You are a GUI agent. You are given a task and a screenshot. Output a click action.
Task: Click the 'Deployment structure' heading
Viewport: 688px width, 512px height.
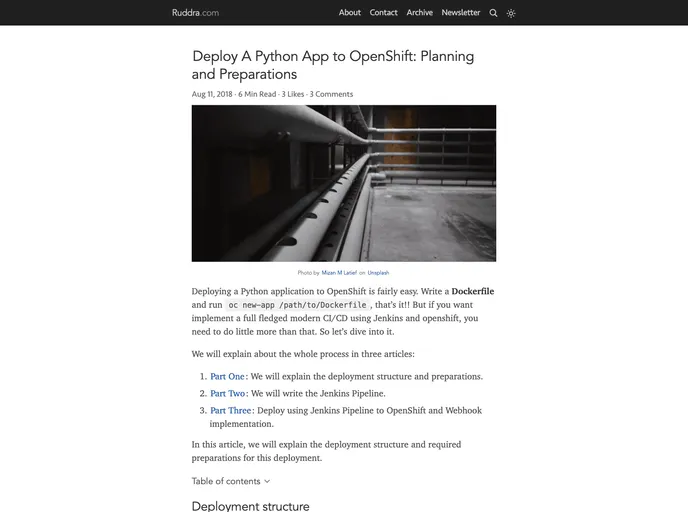[x=251, y=506]
